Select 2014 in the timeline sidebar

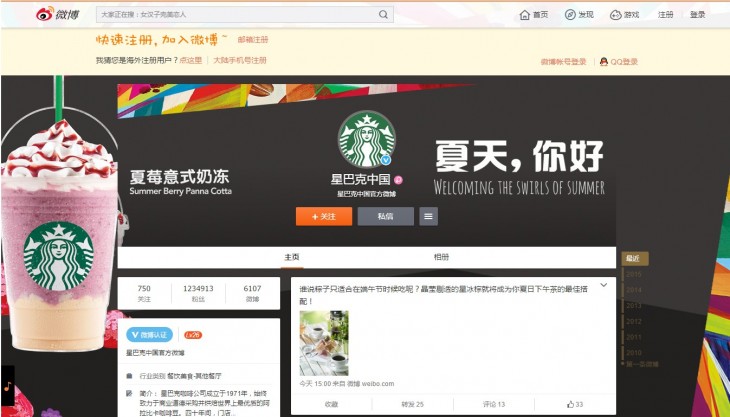click(x=634, y=289)
